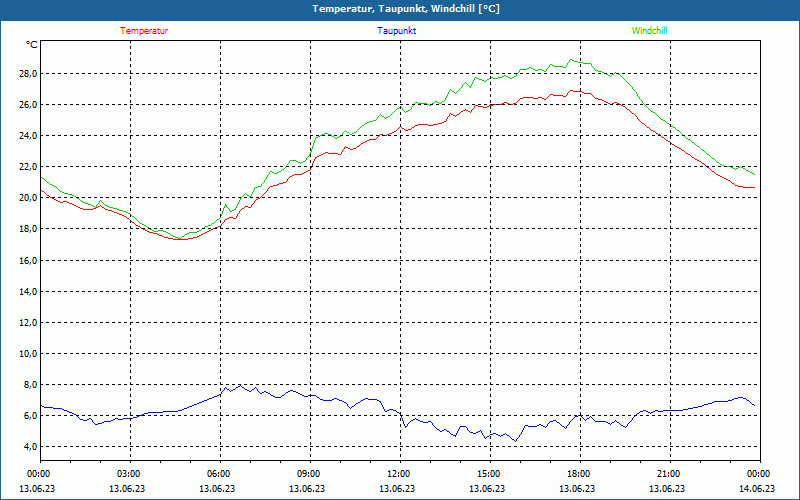Select the 18,0 y-axis value
This screenshot has width=800, height=500.
point(28,229)
